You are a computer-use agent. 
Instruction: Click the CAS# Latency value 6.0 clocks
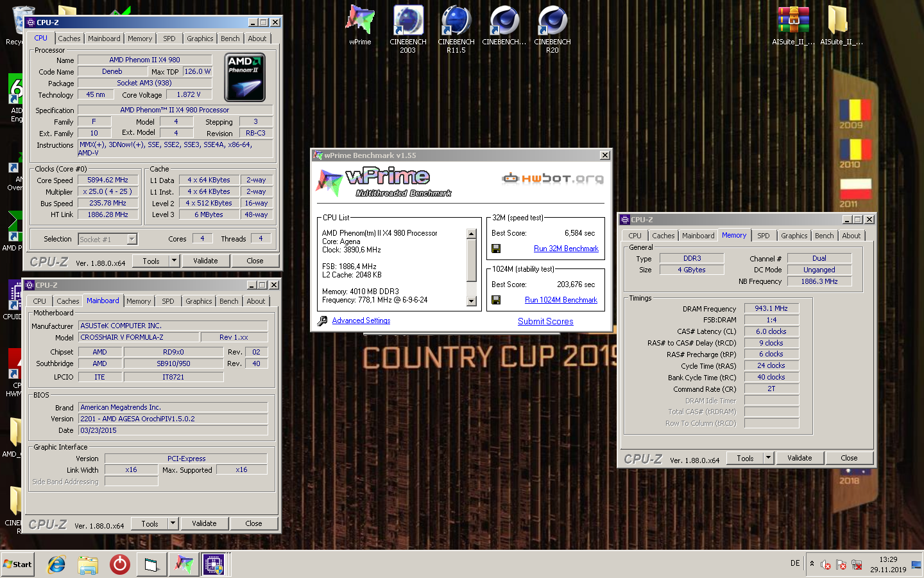click(771, 331)
